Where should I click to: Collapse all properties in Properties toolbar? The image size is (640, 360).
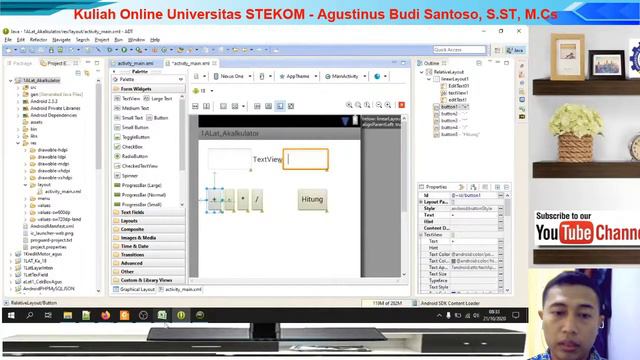tap(506, 187)
